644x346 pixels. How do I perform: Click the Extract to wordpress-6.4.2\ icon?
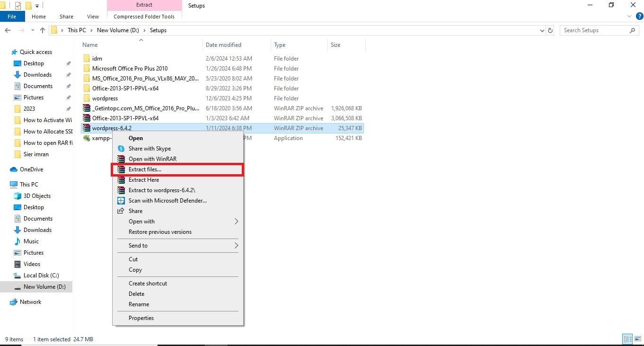(x=121, y=190)
